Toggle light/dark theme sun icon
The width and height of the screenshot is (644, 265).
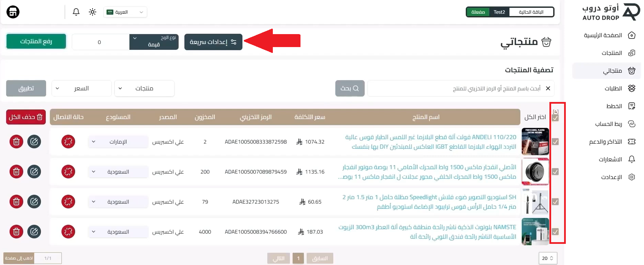tap(93, 12)
